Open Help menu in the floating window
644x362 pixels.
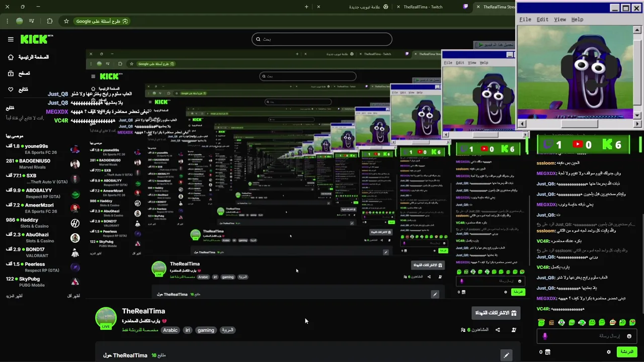(577, 19)
